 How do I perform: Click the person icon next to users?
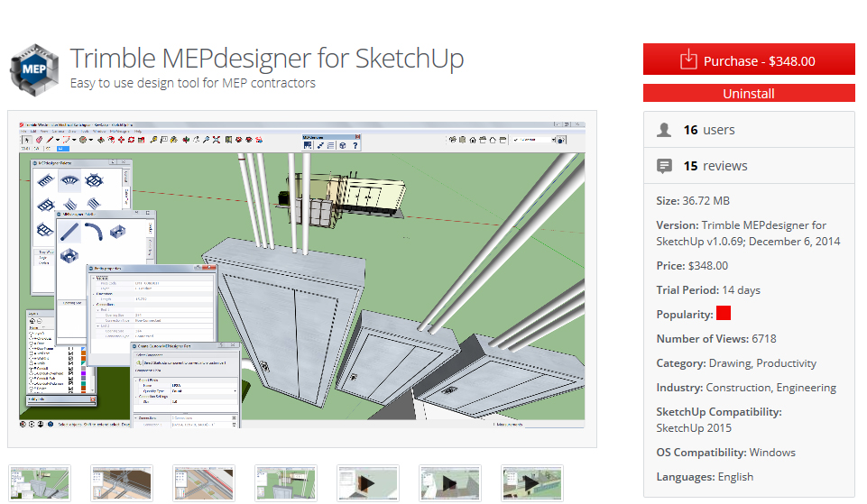[x=664, y=130]
